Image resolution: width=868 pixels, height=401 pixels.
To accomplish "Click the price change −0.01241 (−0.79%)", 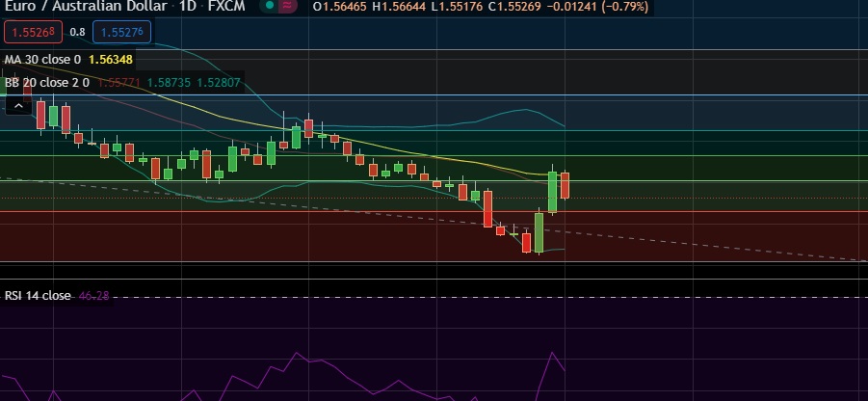I will point(596,7).
